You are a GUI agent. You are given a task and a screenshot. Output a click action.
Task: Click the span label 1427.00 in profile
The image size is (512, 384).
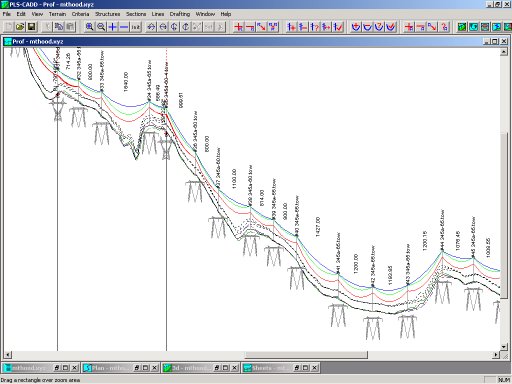pos(317,227)
